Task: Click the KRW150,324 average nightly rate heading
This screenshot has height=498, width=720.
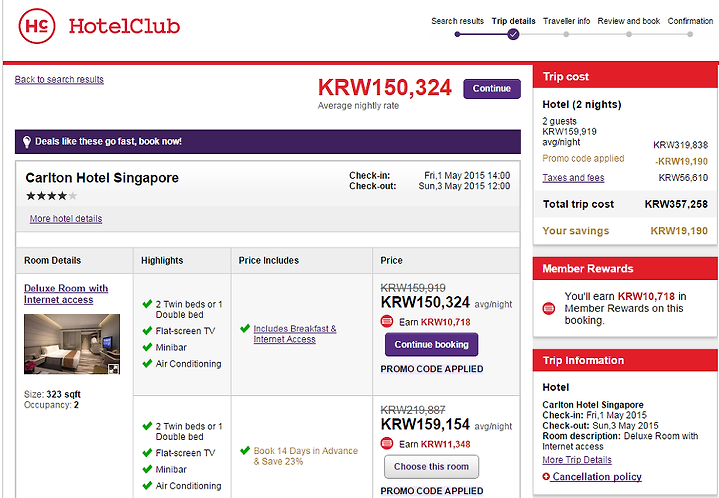Action: click(385, 88)
